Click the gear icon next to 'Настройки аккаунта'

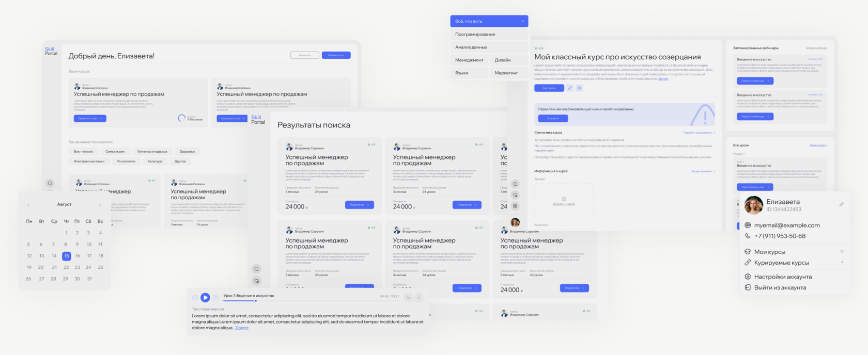(x=748, y=277)
